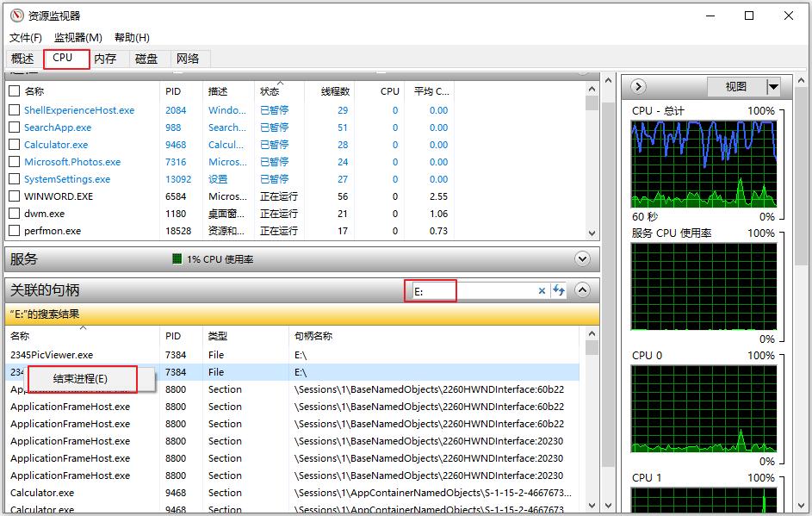Image resolution: width=812 pixels, height=516 pixels.
Task: Click into the handle search field
Action: [x=474, y=291]
